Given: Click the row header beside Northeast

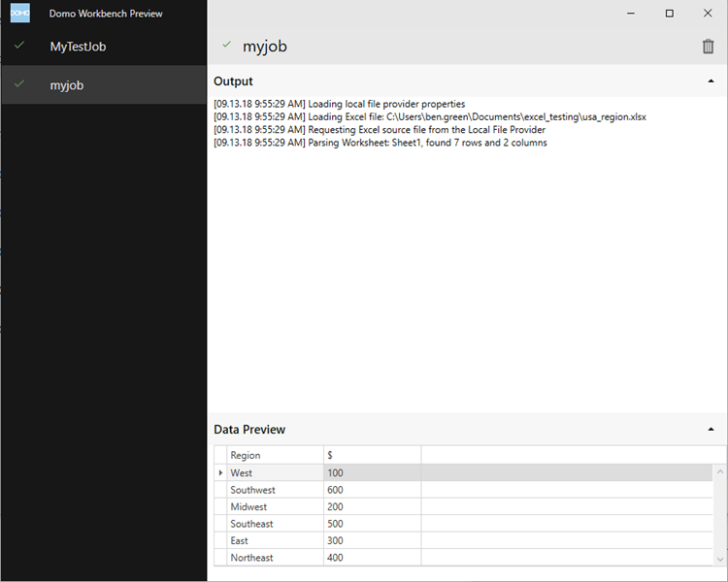Looking at the screenshot, I should (x=220, y=558).
